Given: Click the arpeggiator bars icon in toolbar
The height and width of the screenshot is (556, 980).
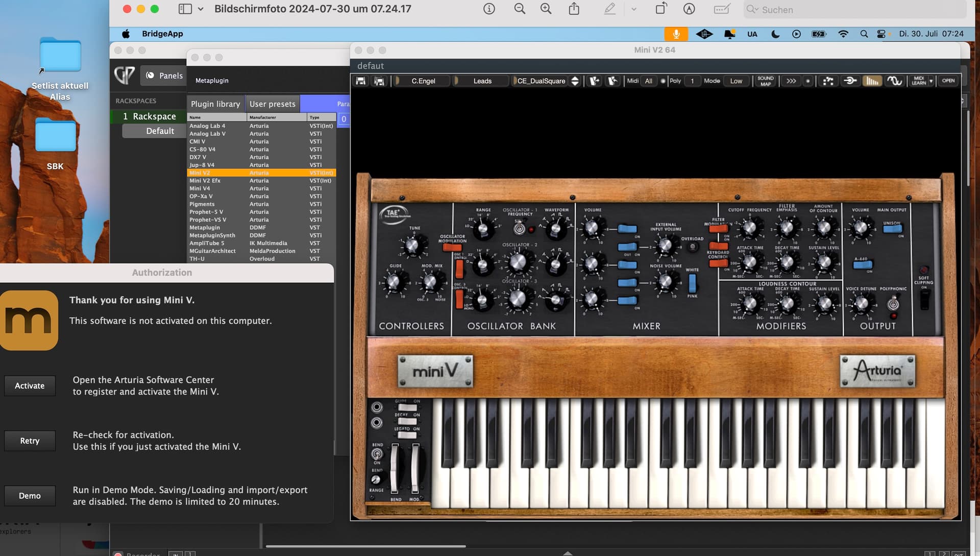Looking at the screenshot, I should [x=872, y=81].
